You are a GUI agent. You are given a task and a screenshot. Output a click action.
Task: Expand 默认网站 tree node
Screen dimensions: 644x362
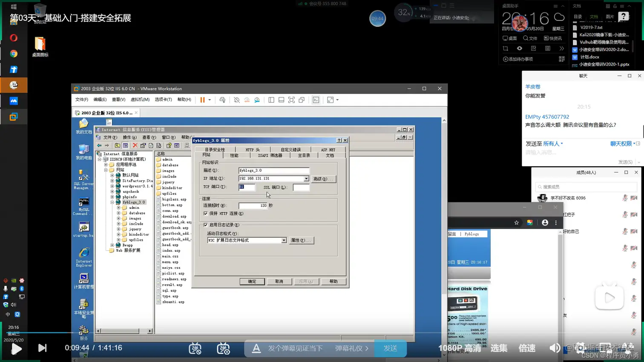coord(112,175)
